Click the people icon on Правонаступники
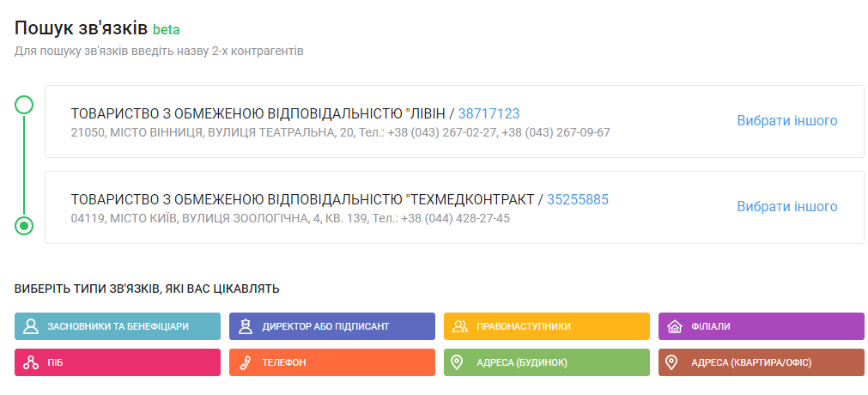The height and width of the screenshot is (395, 868). tap(460, 326)
